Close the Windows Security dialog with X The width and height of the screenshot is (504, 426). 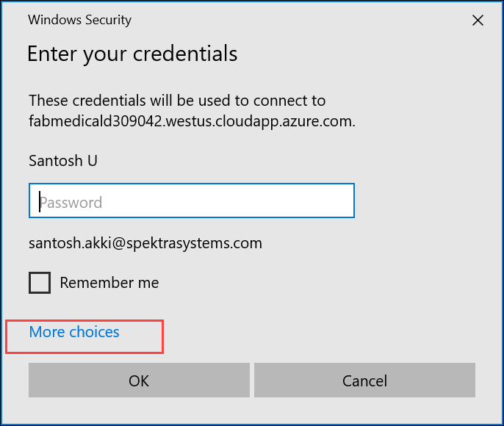pyautogui.click(x=478, y=21)
